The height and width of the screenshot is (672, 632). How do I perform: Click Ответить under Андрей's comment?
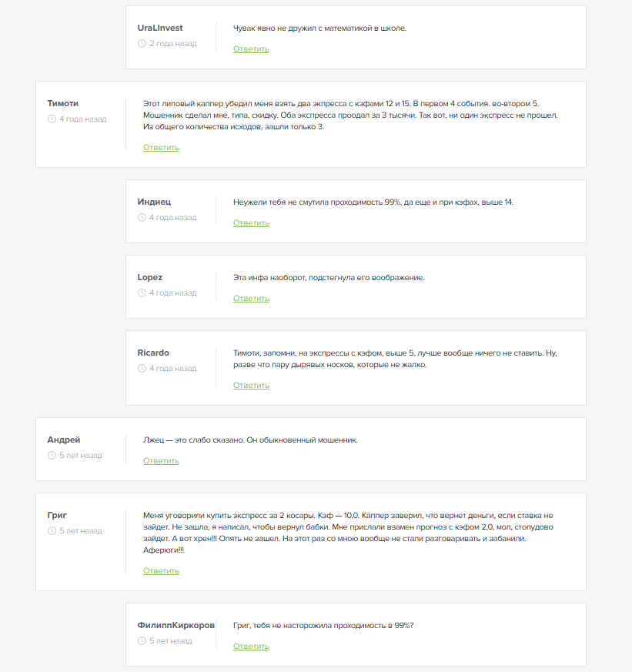pyautogui.click(x=161, y=461)
